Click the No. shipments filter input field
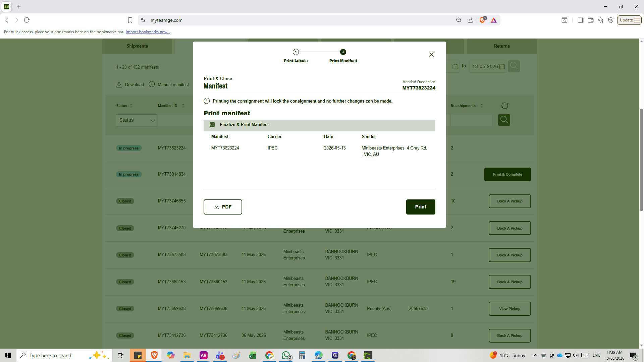This screenshot has width=644, height=362. 471,120
